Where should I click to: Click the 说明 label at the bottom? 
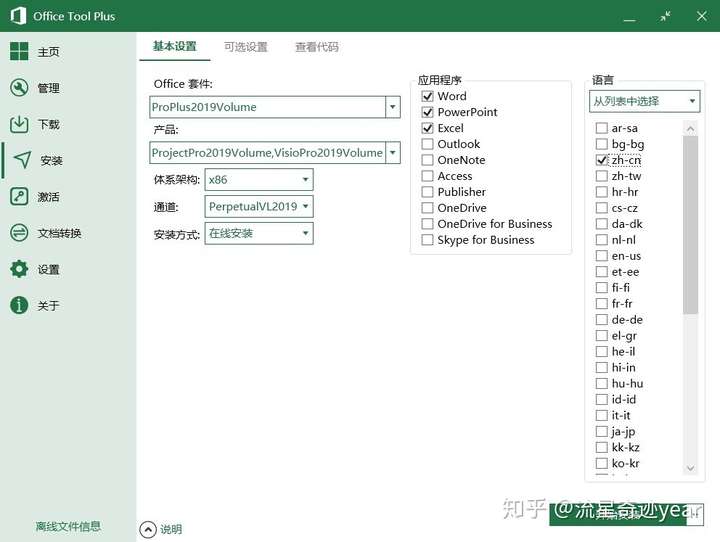point(171,529)
